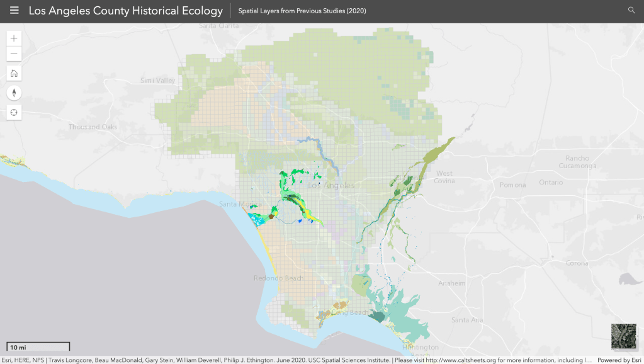
Task: Click the Anaheim city label
Action: tap(452, 283)
